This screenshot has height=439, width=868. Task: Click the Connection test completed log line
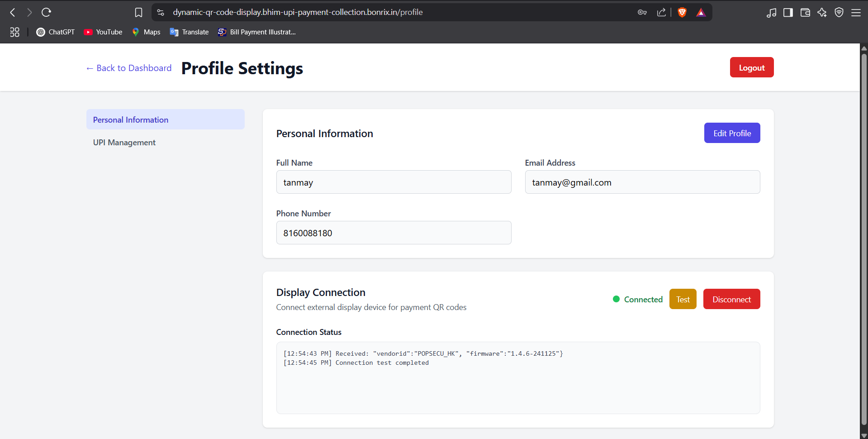tap(356, 363)
